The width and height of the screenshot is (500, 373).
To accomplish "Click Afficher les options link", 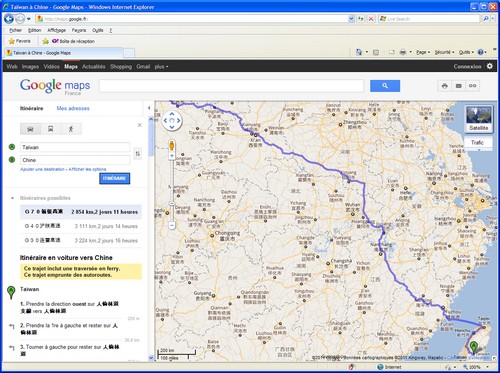I will (x=87, y=169).
